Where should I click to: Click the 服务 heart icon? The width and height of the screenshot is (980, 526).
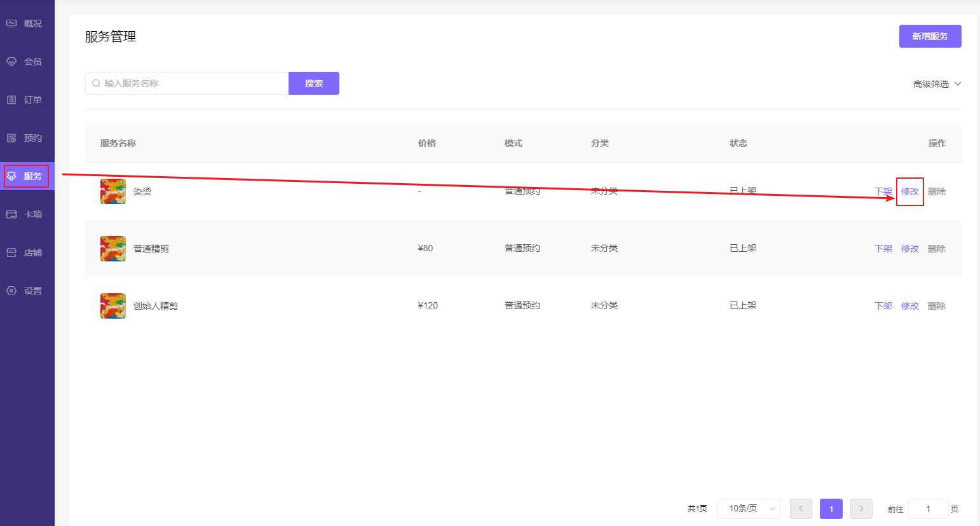pos(11,176)
